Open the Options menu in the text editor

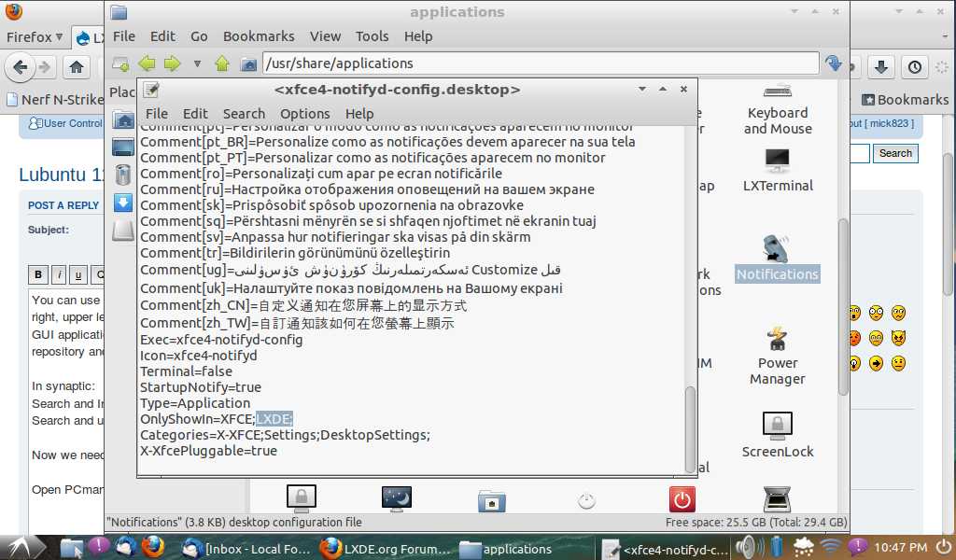(x=305, y=114)
